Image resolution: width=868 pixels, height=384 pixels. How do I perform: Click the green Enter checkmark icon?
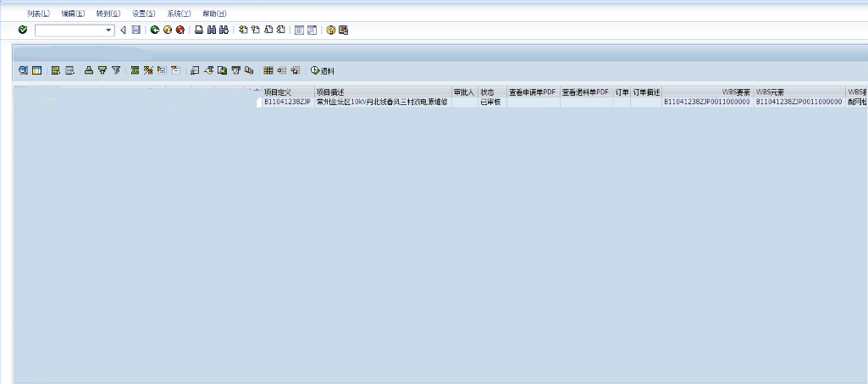tap(22, 30)
